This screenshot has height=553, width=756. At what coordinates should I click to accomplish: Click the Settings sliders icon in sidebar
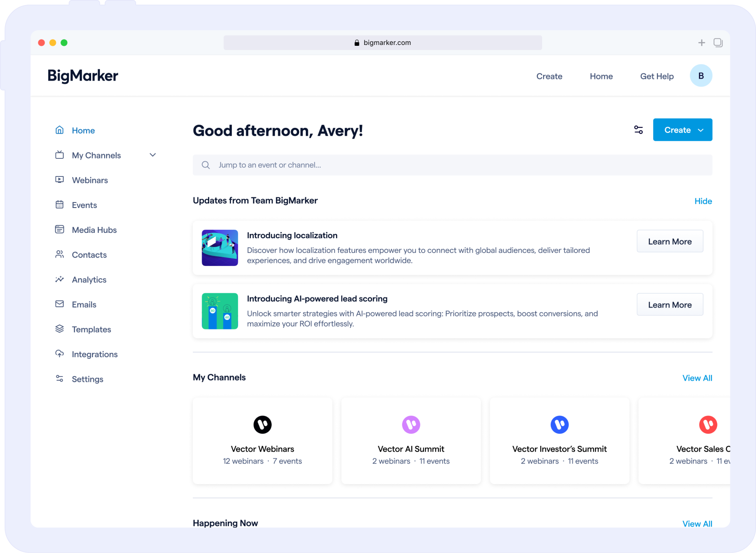click(60, 379)
